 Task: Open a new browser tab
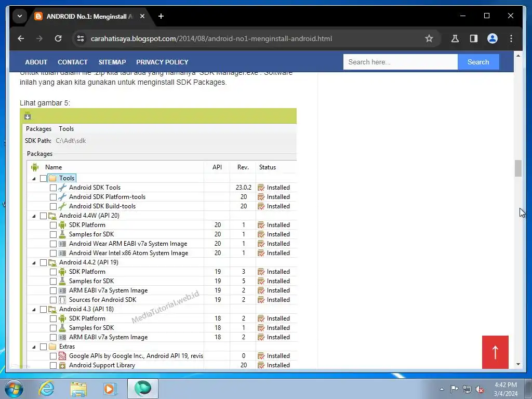161,16
